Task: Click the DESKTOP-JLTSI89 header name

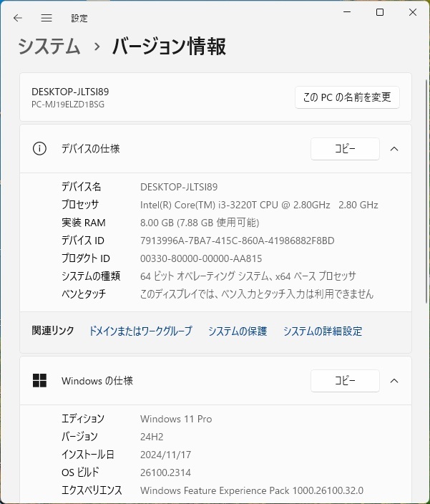Action: (x=70, y=92)
